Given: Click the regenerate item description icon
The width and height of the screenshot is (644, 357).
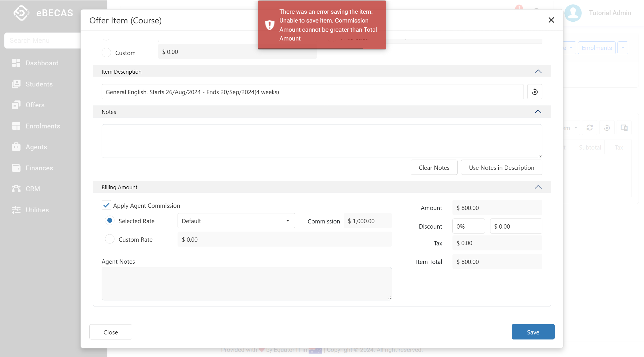Looking at the screenshot, I should point(534,92).
